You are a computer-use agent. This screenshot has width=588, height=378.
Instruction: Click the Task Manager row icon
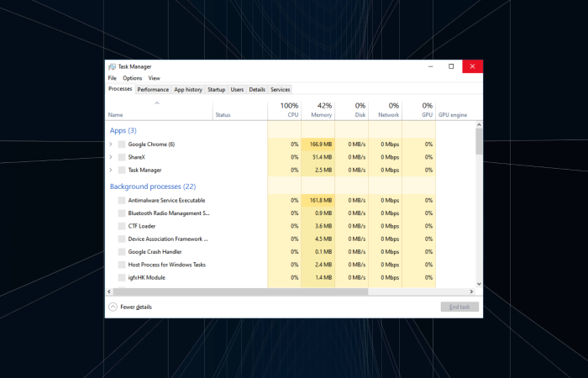122,170
